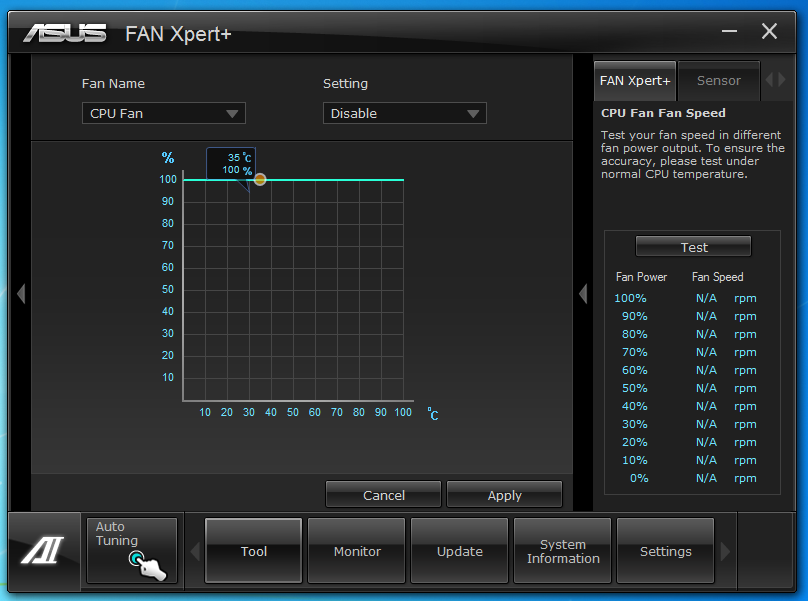The width and height of the screenshot is (808, 601).
Task: Collapse the left side panel arrow
Action: 21,294
